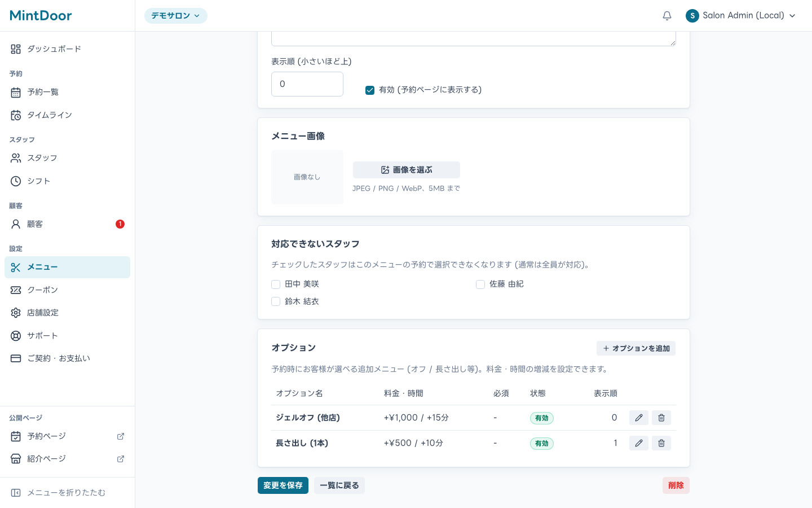Click the textarea resize area above 表示順
The width and height of the screenshot is (812, 508).
(672, 42)
